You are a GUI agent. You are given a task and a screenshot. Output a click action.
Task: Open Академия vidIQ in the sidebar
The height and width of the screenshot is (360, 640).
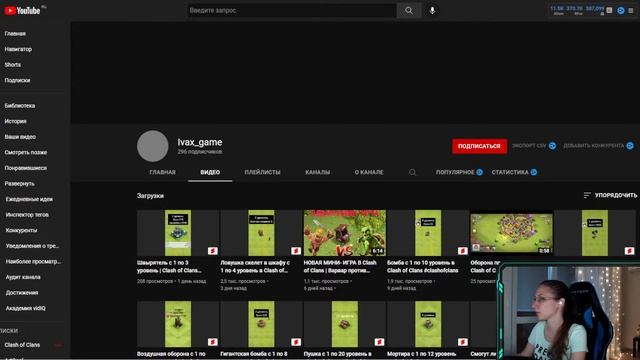(x=25, y=308)
